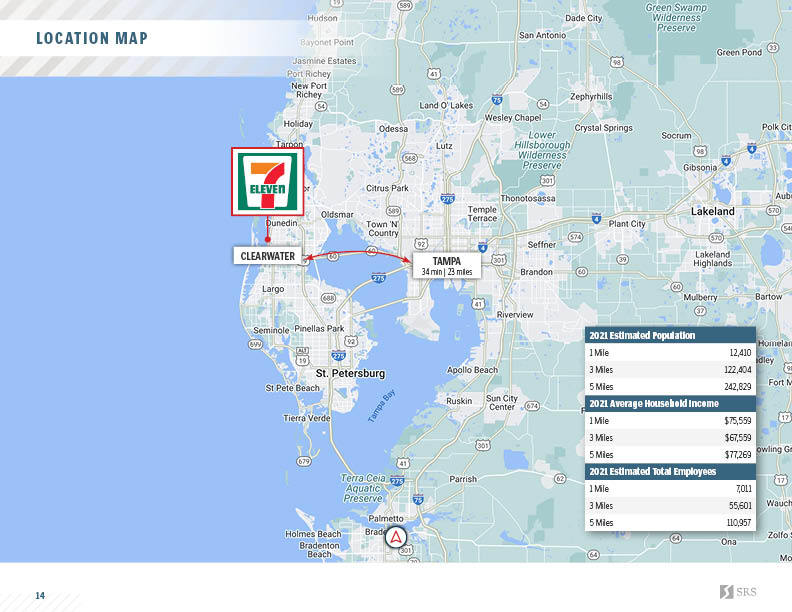
Task: Click the route 688 shield near Largo
Action: coord(328,298)
